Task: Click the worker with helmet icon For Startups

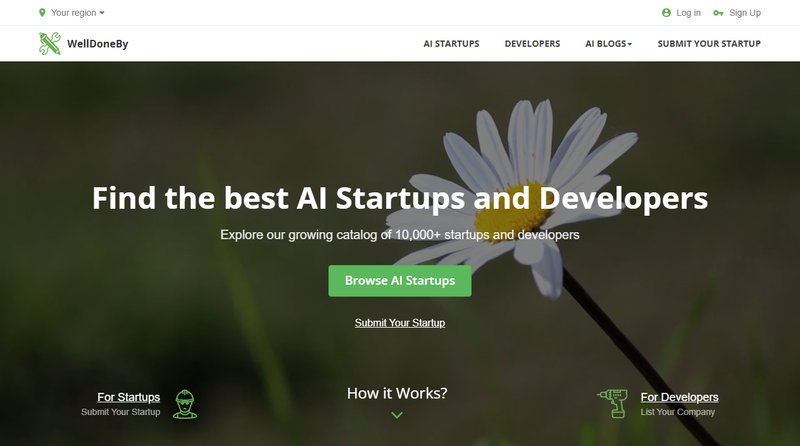Action: pos(185,404)
